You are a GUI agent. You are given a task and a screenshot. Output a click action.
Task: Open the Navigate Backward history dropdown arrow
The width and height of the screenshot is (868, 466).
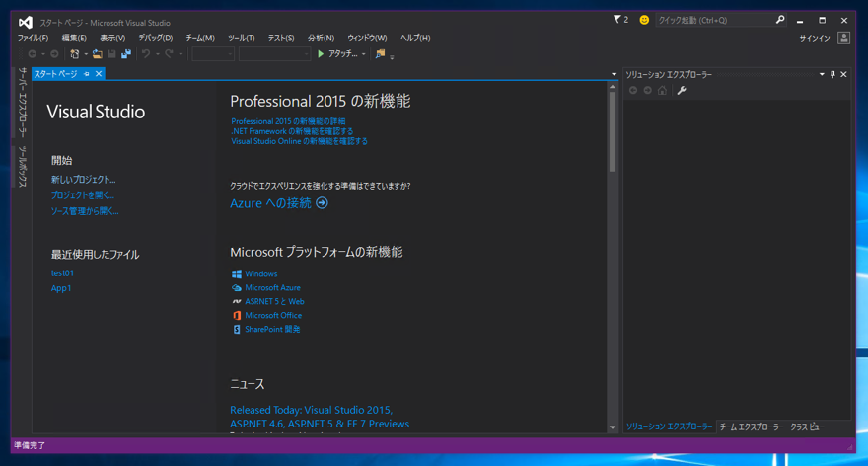tap(43, 54)
